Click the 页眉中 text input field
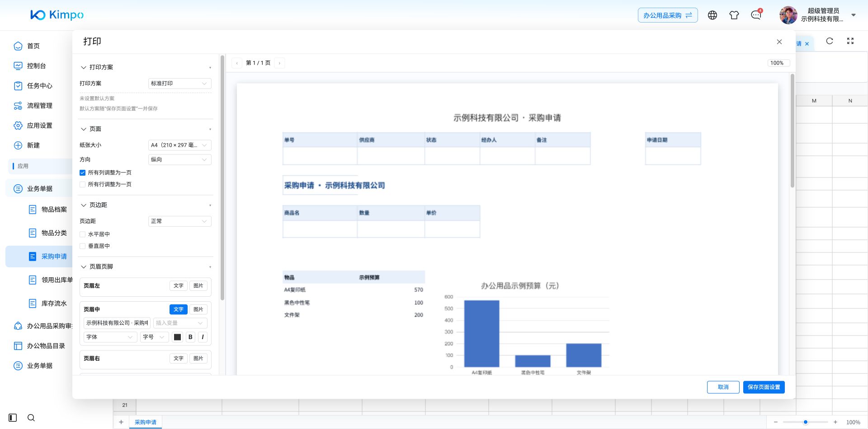The width and height of the screenshot is (868, 429). coord(117,323)
